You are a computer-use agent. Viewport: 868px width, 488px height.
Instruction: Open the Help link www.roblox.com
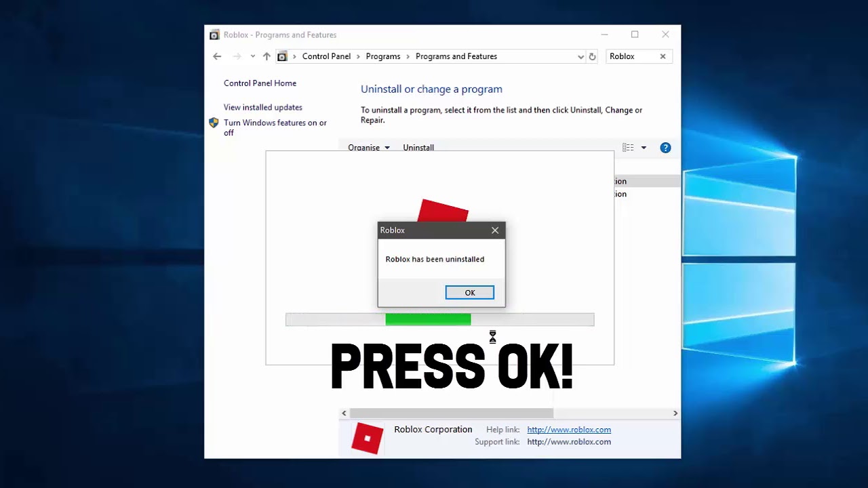(569, 430)
